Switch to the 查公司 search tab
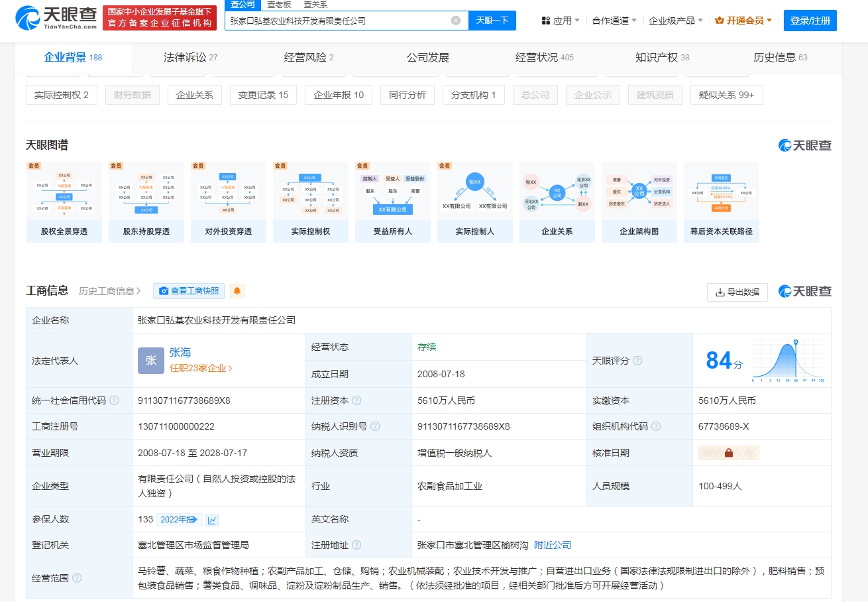The image size is (868, 602). pyautogui.click(x=243, y=5)
